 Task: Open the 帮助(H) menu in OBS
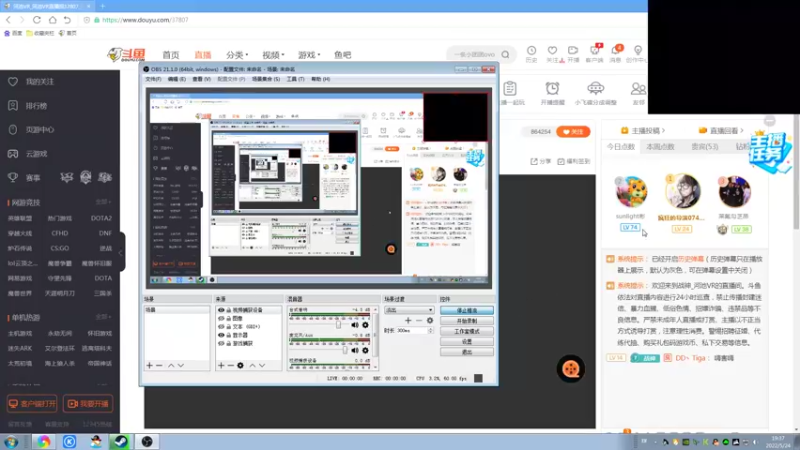320,79
